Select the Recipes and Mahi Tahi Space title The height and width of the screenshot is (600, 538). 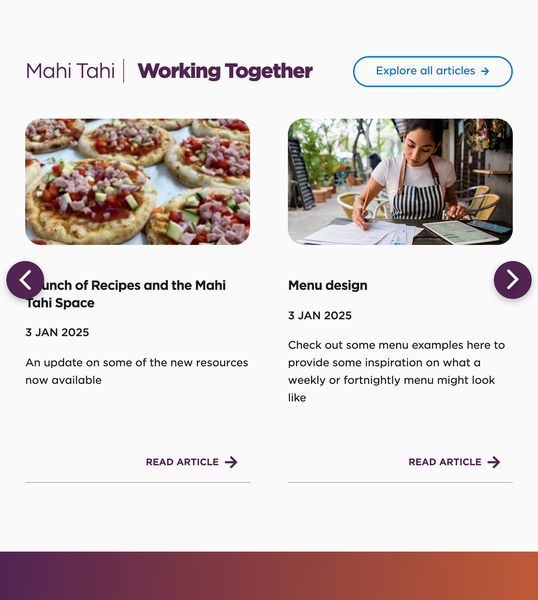(x=126, y=294)
